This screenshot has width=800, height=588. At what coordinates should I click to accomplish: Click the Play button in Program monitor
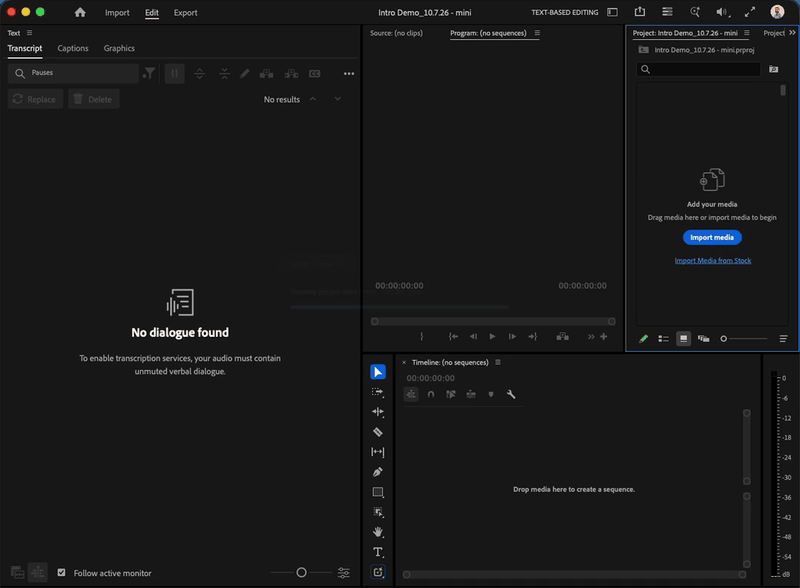[x=492, y=336]
